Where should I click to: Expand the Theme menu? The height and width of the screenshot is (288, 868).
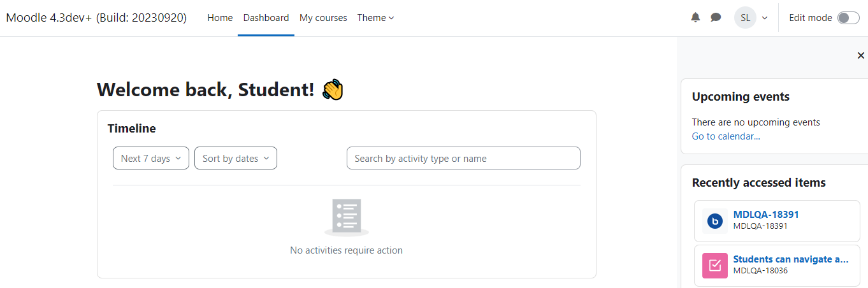(x=375, y=18)
